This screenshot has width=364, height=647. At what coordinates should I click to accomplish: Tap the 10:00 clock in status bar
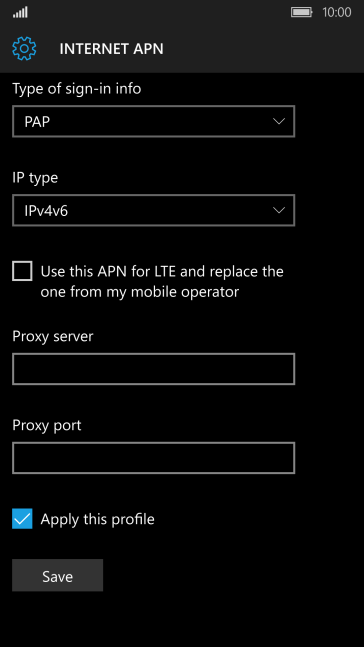(x=336, y=12)
